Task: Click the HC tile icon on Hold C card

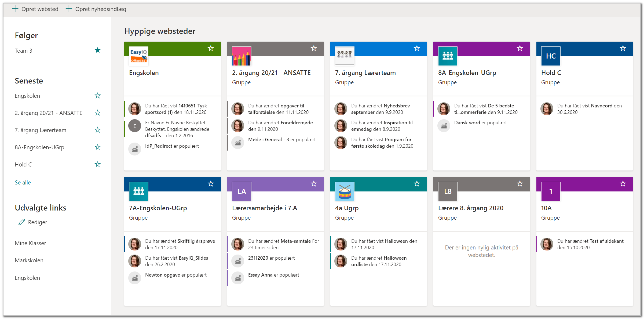Action: 551,56
